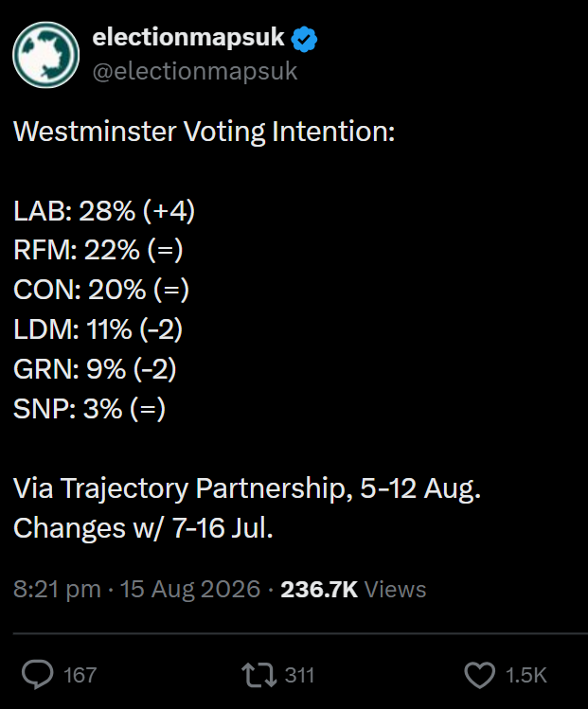Image resolution: width=588 pixels, height=709 pixels.
Task: Tap the retweet arrows icon
Action: click(258, 675)
